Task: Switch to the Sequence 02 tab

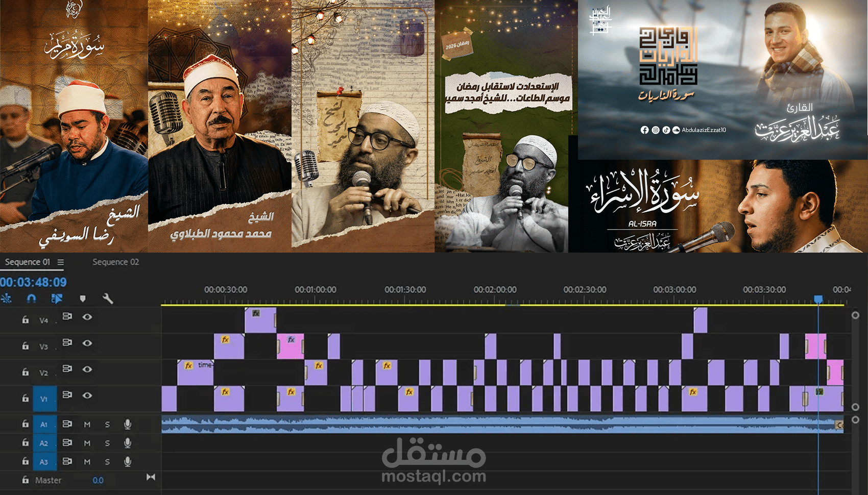Action: [115, 262]
